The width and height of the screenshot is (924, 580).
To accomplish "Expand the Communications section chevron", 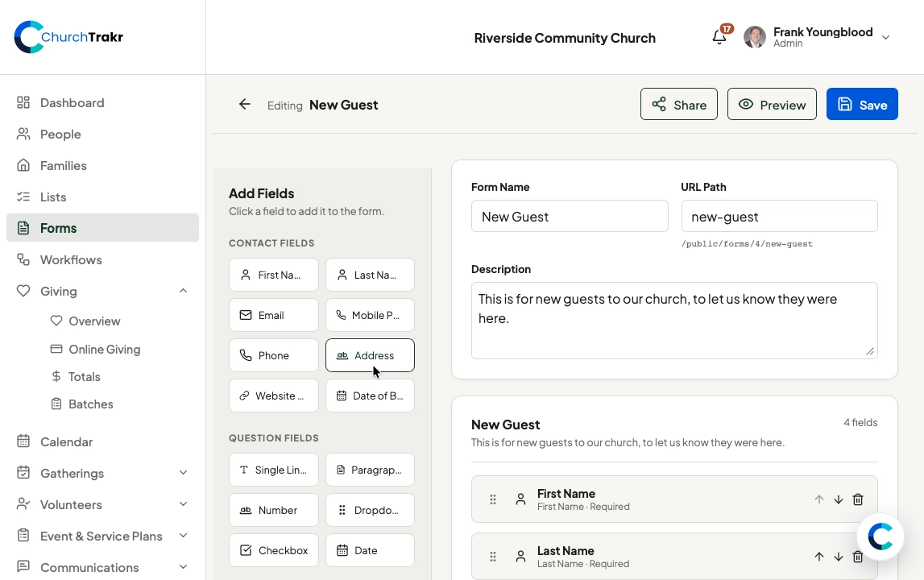I will [x=183, y=566].
